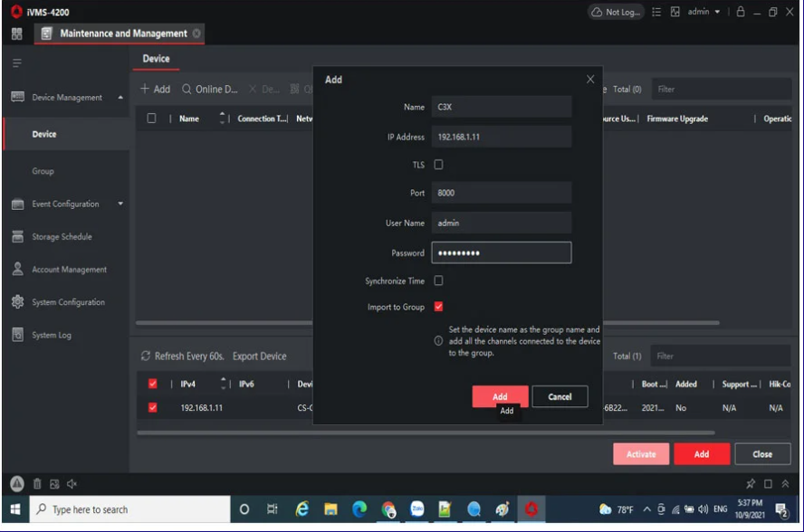Click the lock icon in title bar
Viewport: 804px width, 532px height.
tap(742, 12)
